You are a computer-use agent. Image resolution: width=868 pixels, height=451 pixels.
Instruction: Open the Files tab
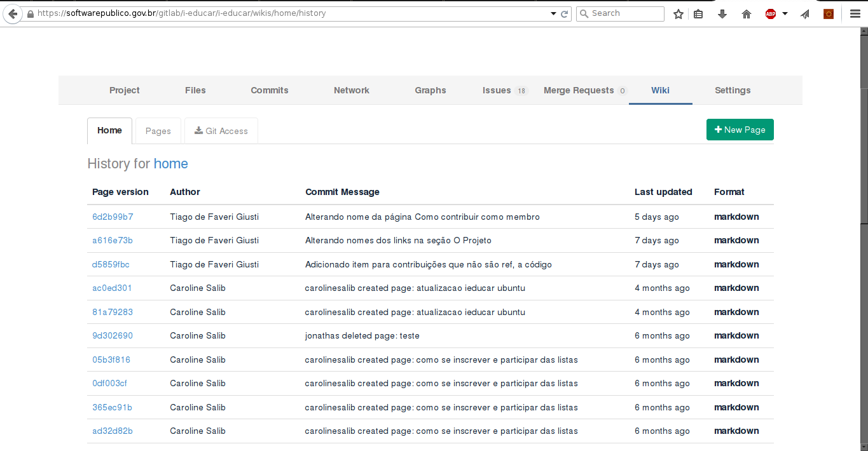point(195,90)
